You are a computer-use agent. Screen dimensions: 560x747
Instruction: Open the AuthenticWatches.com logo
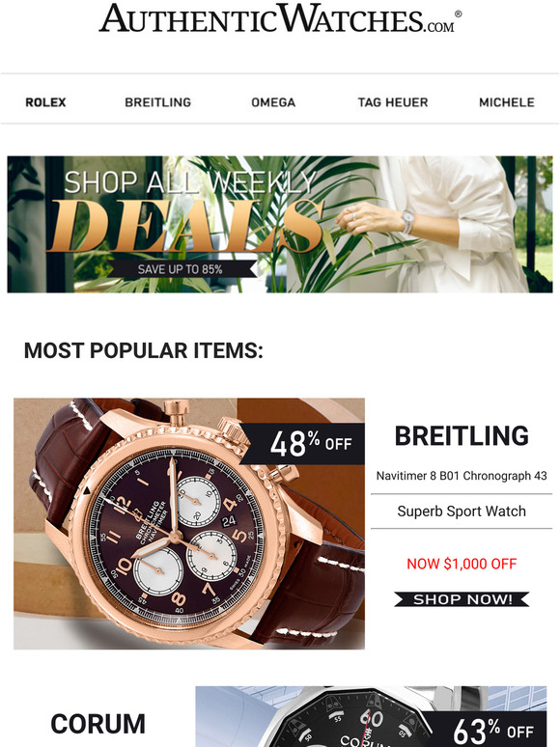(280, 18)
